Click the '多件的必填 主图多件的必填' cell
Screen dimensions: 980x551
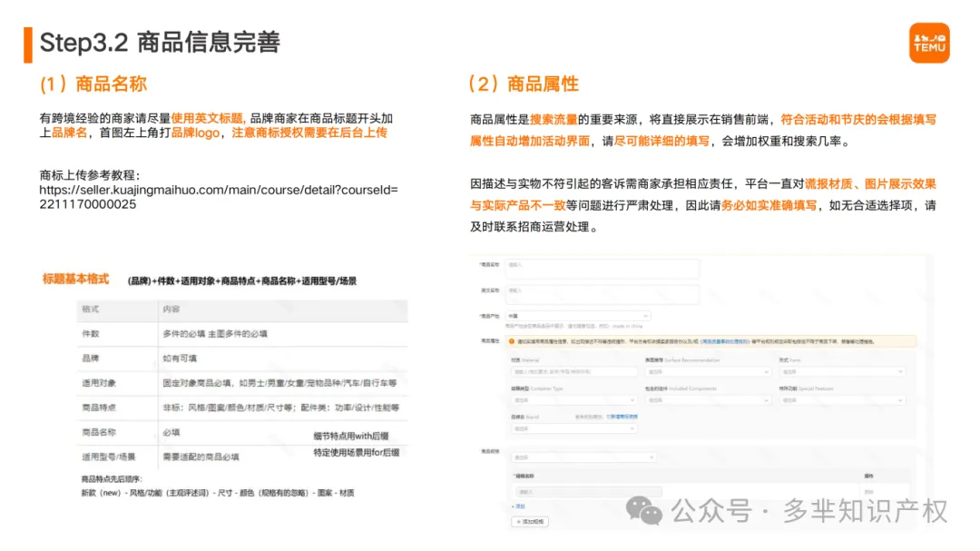coord(215,334)
